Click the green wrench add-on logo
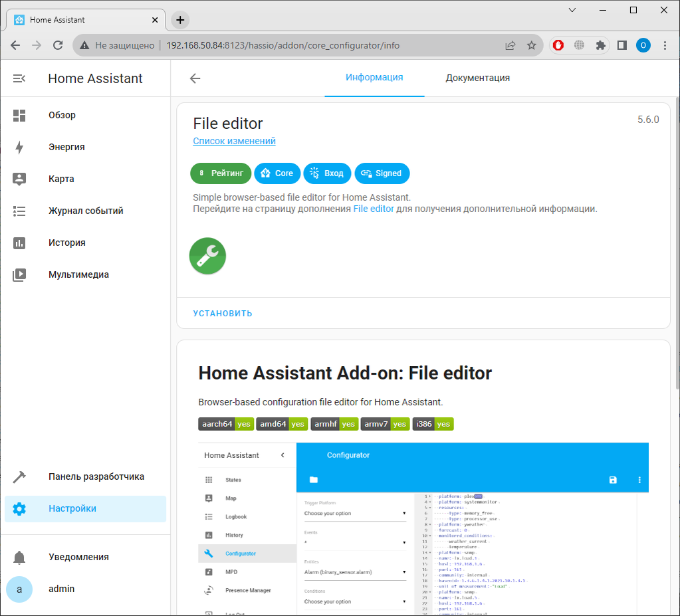Image resolution: width=680 pixels, height=616 pixels. (208, 256)
